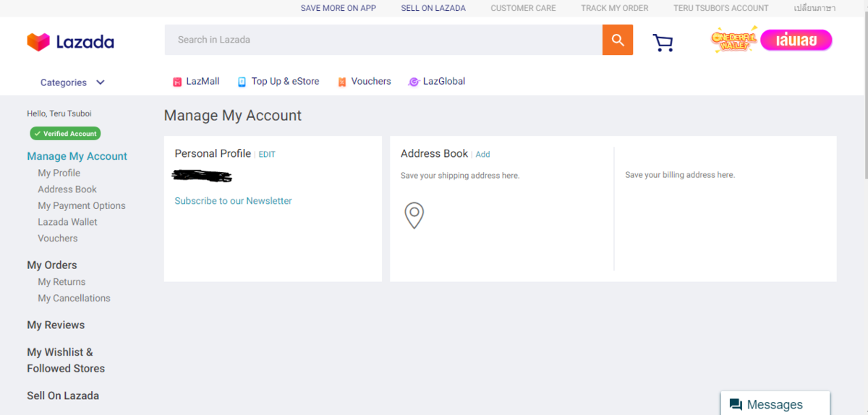Open TRACK MY ORDER link
Image resolution: width=868 pixels, height=415 pixels.
[x=615, y=8]
